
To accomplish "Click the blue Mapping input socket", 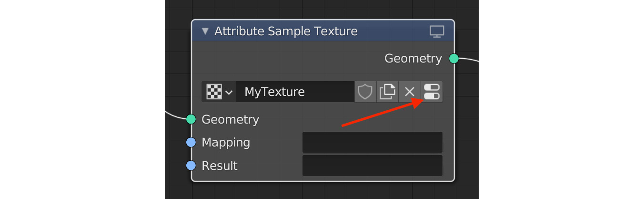I will tap(191, 142).
